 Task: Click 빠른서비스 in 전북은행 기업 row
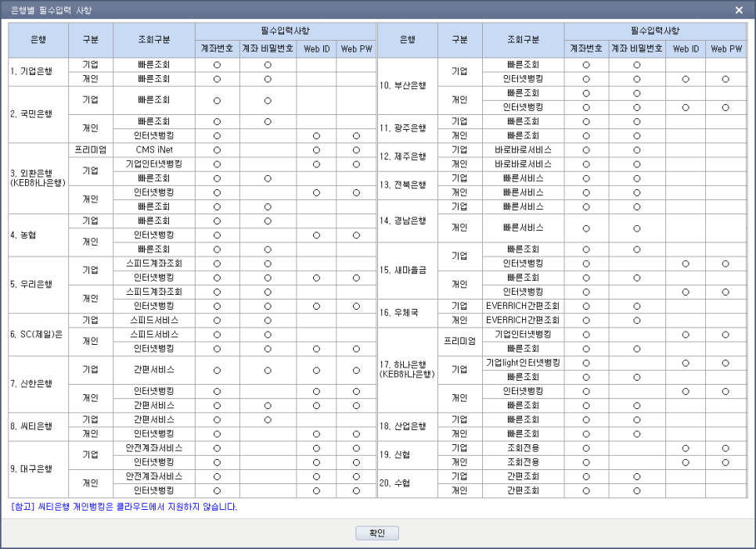pos(523,178)
